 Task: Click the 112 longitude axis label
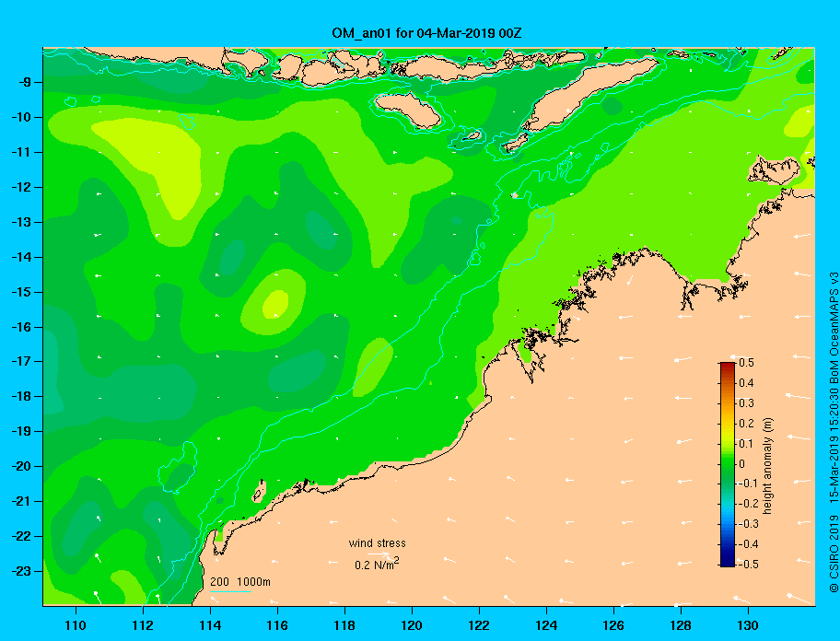(x=143, y=625)
